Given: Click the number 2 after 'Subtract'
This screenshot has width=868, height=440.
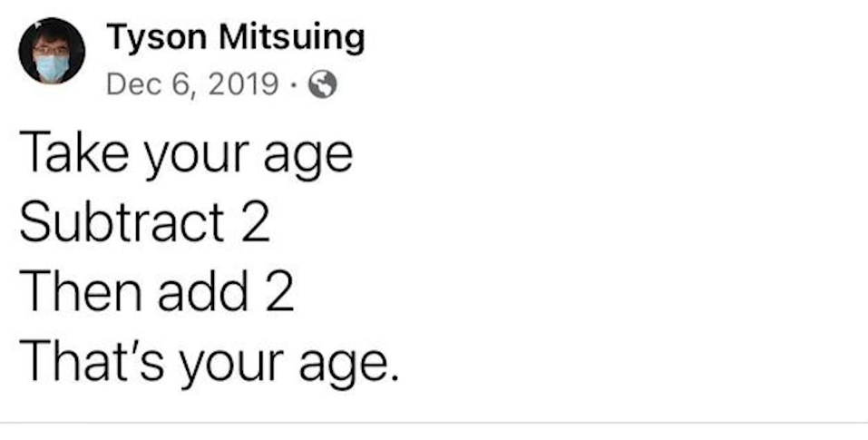Looking at the screenshot, I should point(257,222).
